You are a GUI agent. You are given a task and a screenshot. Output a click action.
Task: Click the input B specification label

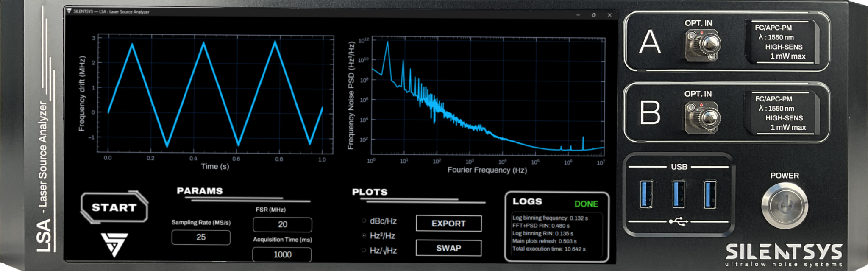[782, 113]
